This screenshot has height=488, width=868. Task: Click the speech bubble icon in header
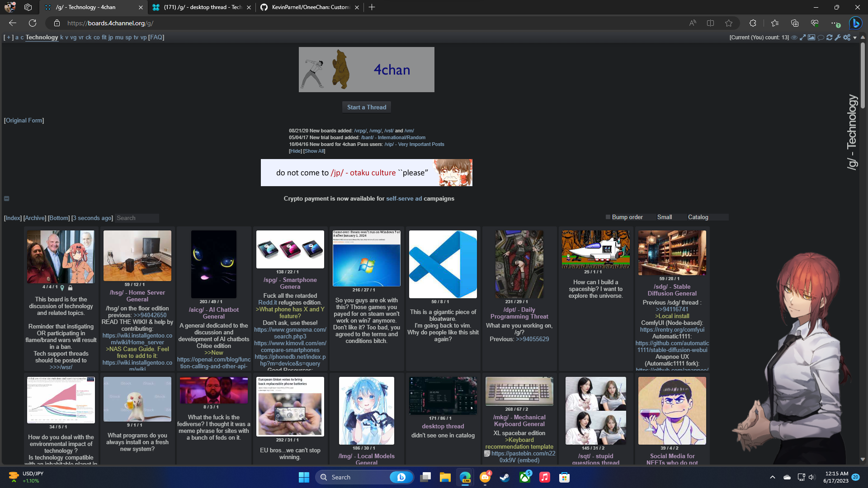click(x=821, y=38)
